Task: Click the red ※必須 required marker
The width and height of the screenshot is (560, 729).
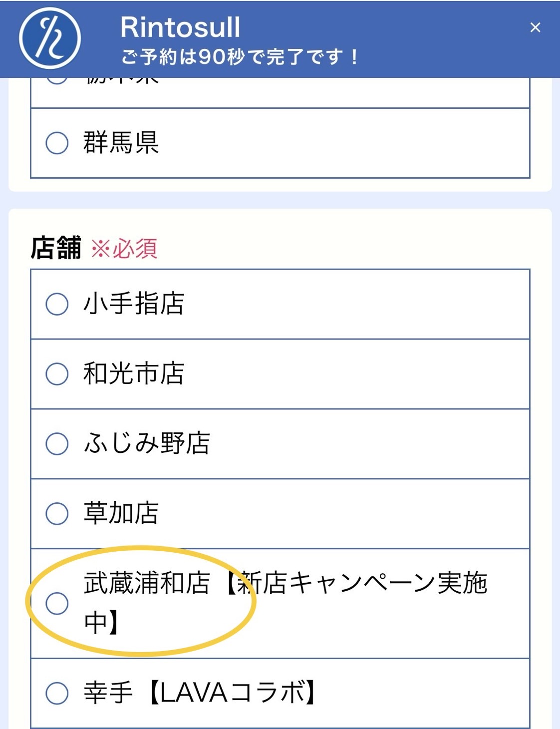Action: coord(124,248)
